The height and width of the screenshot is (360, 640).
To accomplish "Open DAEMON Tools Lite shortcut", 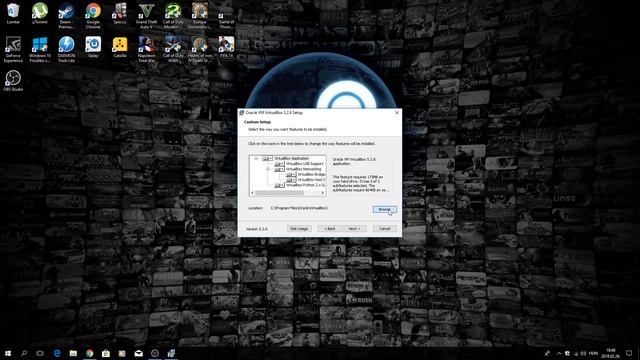I will (66, 49).
